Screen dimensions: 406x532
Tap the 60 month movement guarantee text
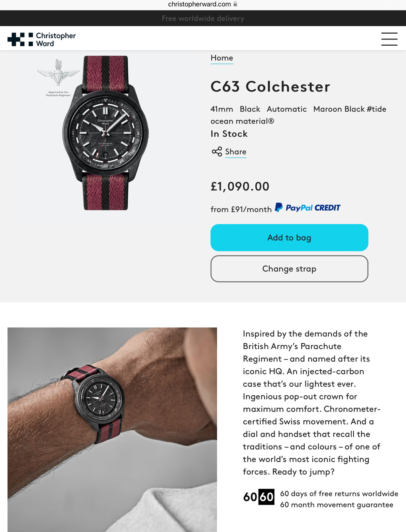click(x=336, y=505)
